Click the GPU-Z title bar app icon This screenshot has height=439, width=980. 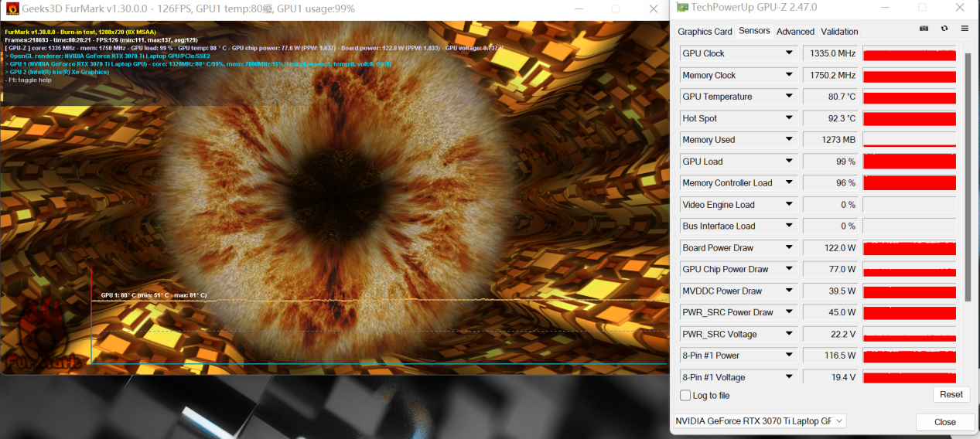click(x=681, y=8)
